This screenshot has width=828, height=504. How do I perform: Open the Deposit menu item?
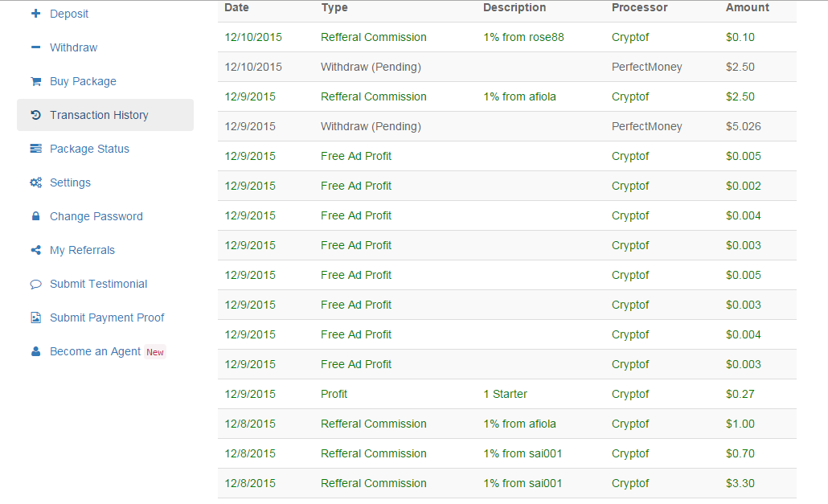[69, 14]
